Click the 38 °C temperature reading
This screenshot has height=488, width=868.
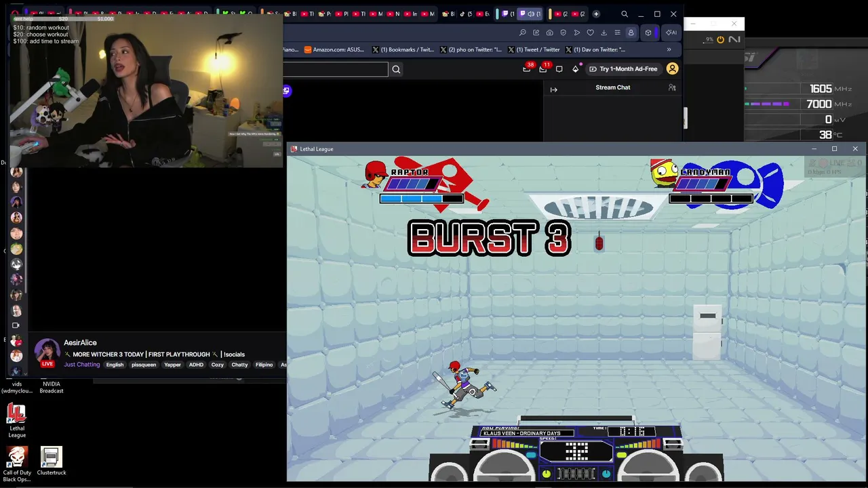click(x=825, y=135)
